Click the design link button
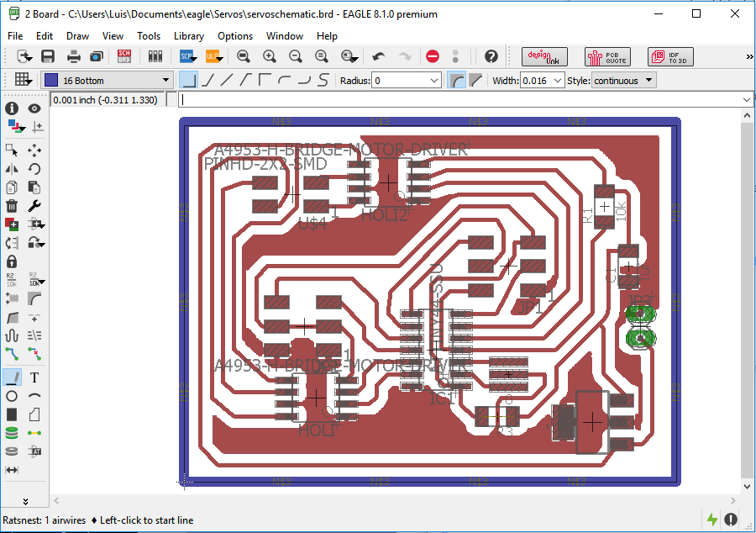Viewport: 756px width, 533px height. pyautogui.click(x=544, y=57)
